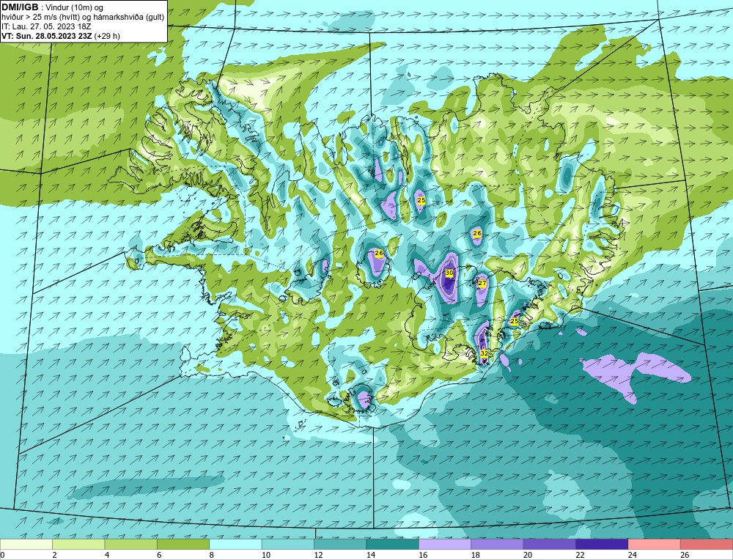Screen dimensions: 733x560
Task: Pick the 24–26 m/s pink swatch
Action: (655, 544)
